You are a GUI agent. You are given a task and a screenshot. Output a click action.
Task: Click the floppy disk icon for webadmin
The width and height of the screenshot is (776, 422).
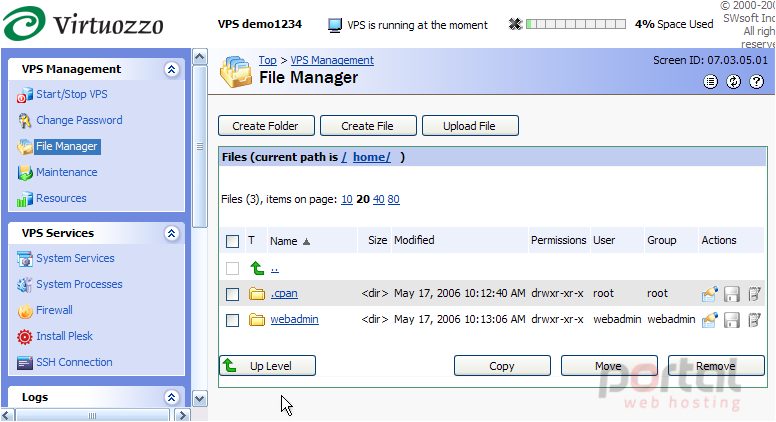(x=732, y=320)
